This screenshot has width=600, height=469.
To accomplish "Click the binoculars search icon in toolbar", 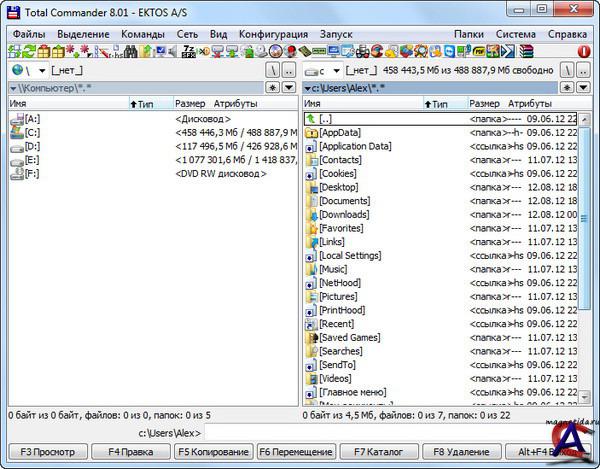I will click(131, 50).
